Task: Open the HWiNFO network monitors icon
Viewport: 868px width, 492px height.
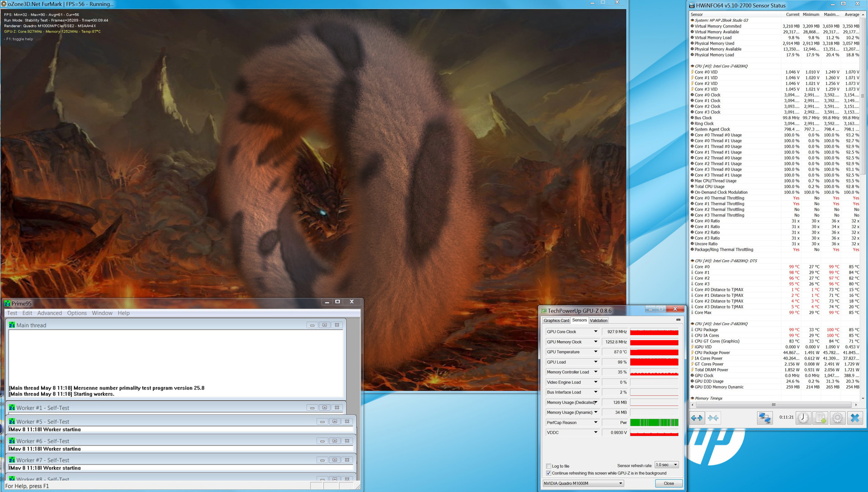Action: 764,418
